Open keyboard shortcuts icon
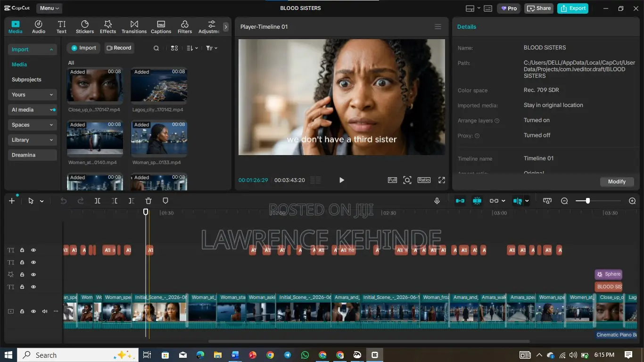This screenshot has width=644, height=362. coord(488,8)
